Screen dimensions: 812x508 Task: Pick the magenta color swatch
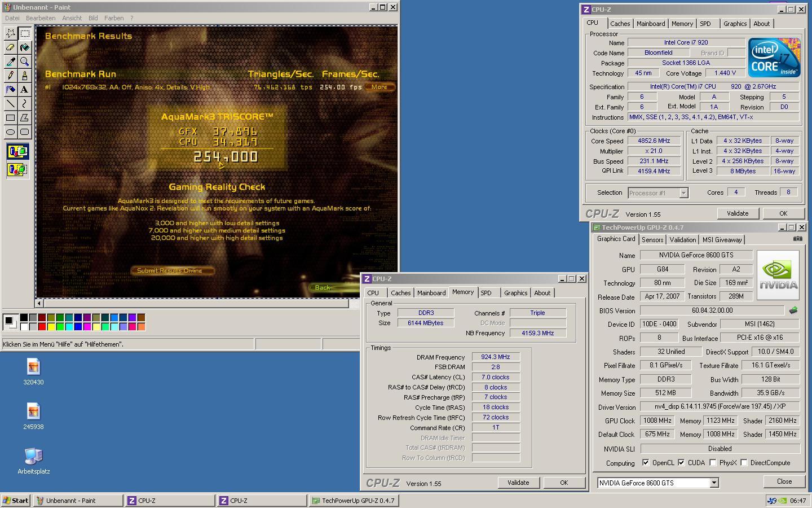(x=87, y=326)
